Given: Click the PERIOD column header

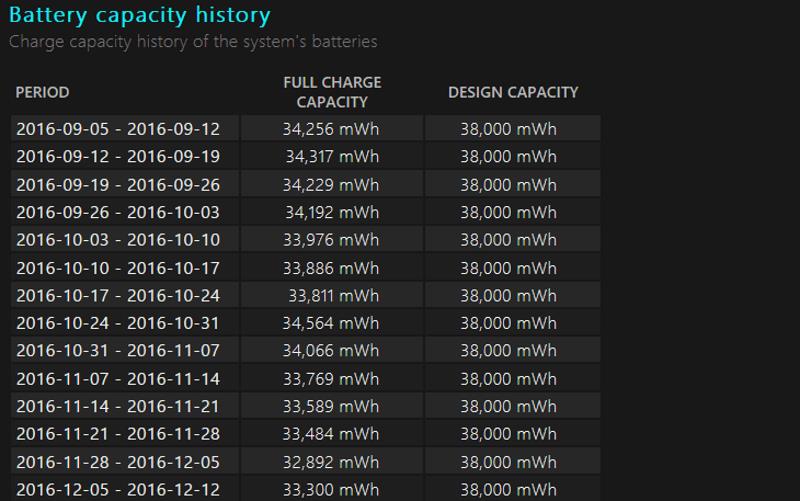Looking at the screenshot, I should (x=42, y=92).
